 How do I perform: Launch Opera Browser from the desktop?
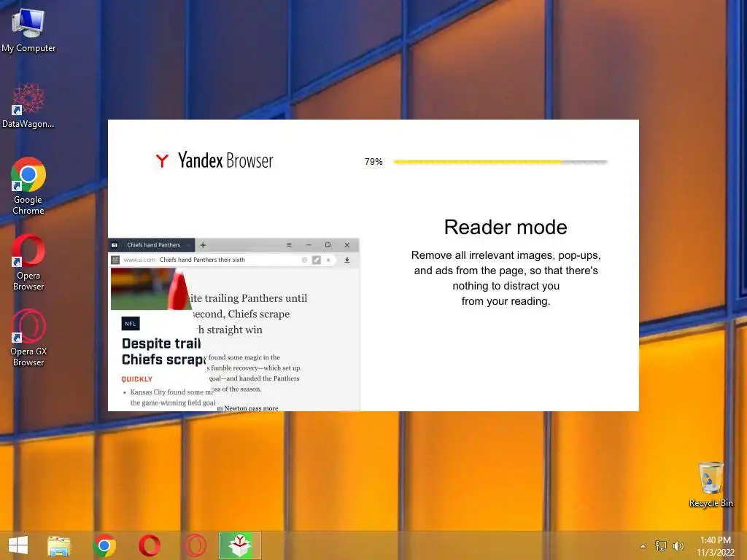pos(28,262)
